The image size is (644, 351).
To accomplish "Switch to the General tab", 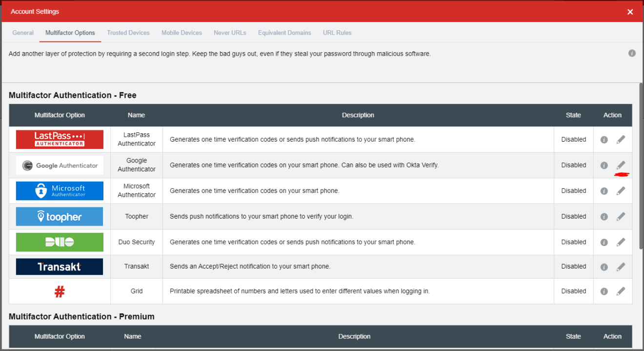I will point(23,33).
